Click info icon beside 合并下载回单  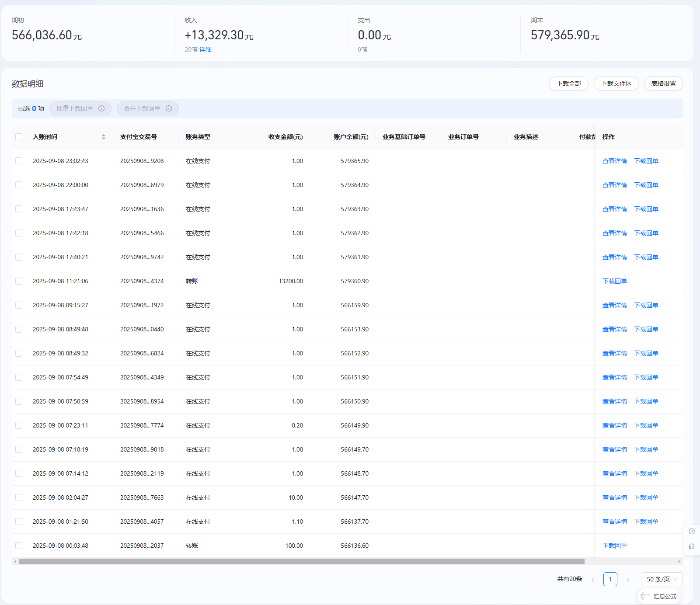[x=169, y=108]
